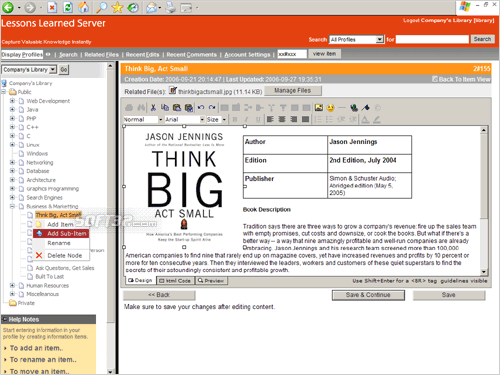Open the font Size dropdown
Screen dimensions: 500x375
point(224,119)
